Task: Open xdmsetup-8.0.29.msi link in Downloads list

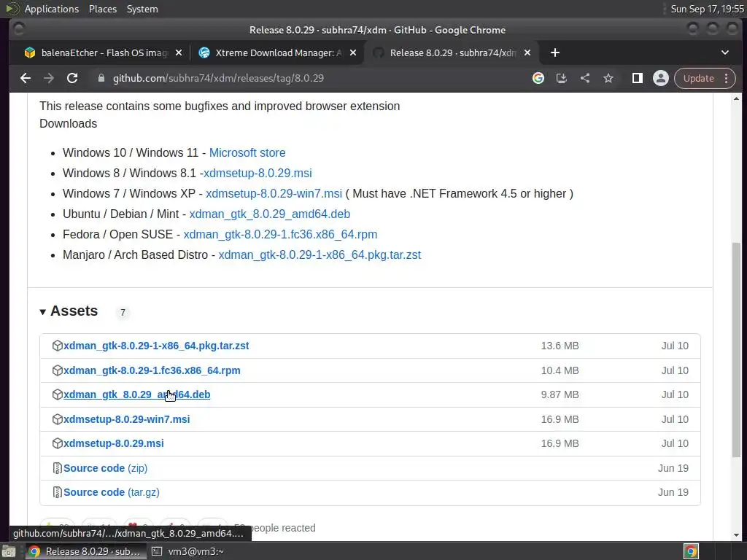Action: point(258,174)
